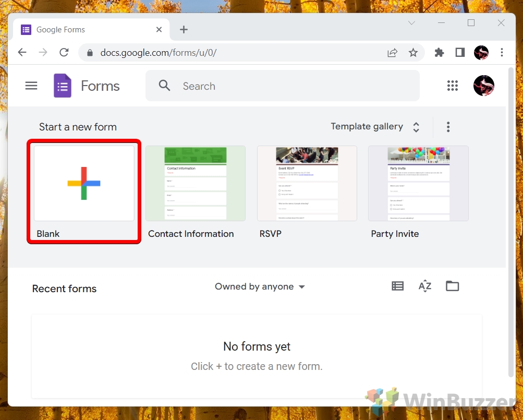523x420 pixels.
Task: Open the file picker folder icon
Action: [452, 286]
